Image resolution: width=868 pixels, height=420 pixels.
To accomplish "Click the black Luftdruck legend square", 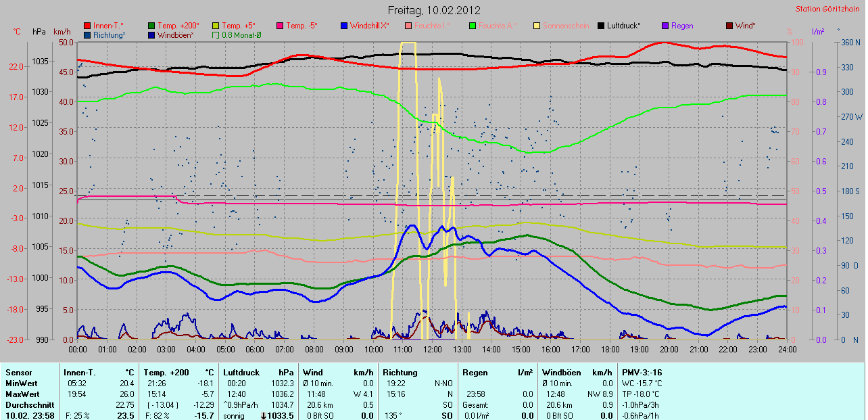I will click(601, 26).
